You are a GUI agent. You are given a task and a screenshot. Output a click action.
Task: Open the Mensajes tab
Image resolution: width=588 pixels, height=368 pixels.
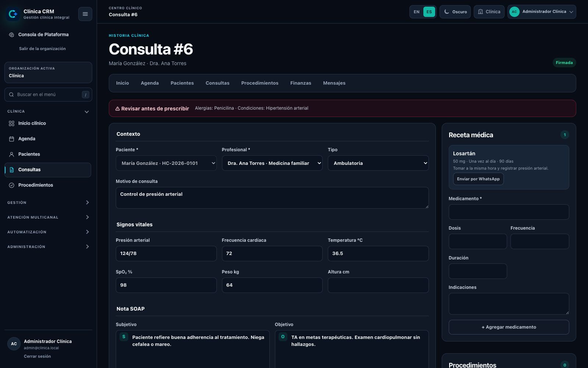coord(334,83)
